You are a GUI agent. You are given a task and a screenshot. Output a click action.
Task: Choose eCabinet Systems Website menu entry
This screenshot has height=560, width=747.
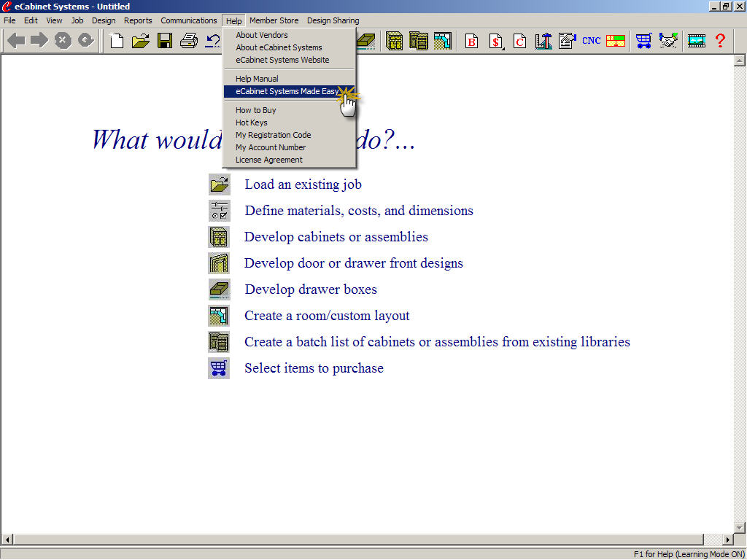[289, 60]
